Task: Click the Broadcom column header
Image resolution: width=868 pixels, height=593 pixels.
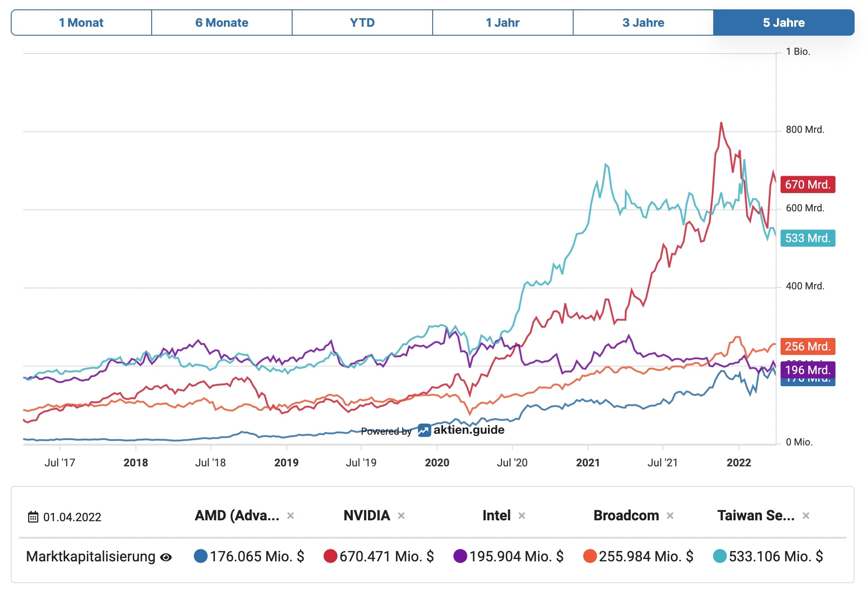Action: 626,515
